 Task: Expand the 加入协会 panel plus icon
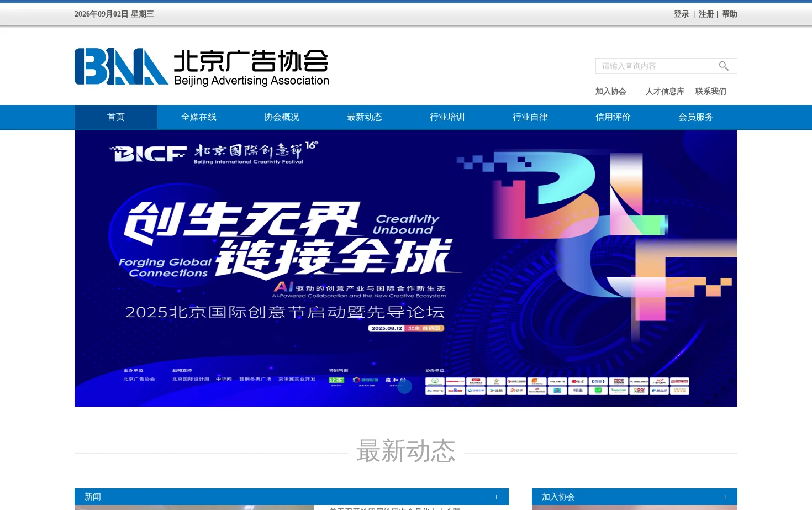click(x=725, y=497)
